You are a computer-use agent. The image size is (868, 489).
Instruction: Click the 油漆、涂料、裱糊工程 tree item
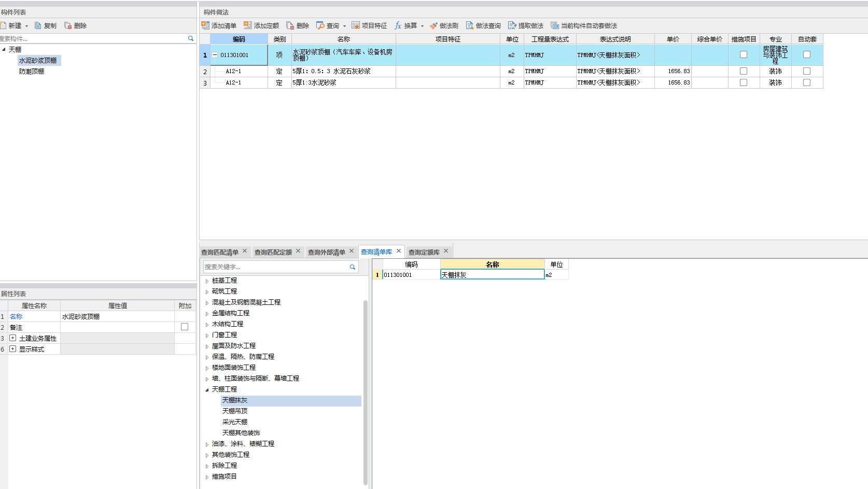click(x=243, y=444)
